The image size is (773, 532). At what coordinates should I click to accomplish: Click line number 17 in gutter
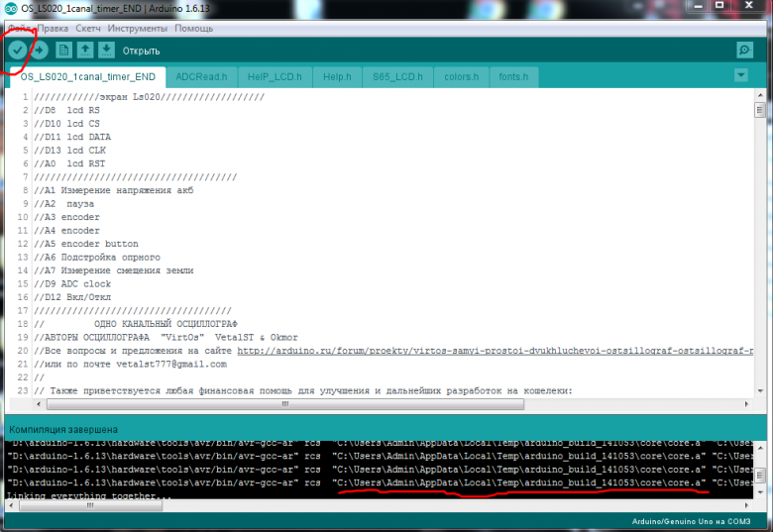pyautogui.click(x=23, y=311)
